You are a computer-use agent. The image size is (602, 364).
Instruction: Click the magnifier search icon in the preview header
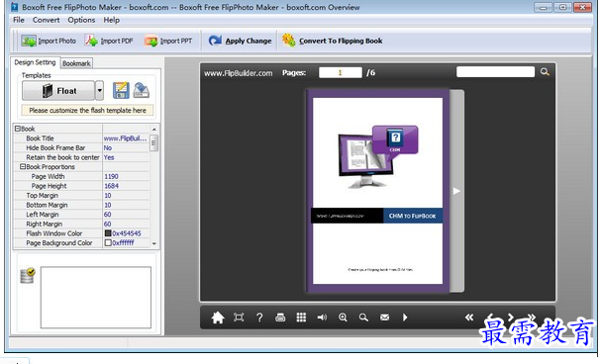(x=545, y=72)
